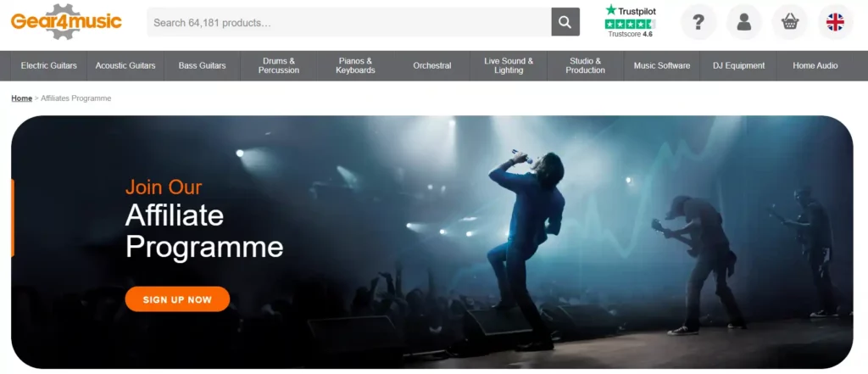The image size is (868, 374).
Task: Open the DJ Equipment menu
Action: coord(738,65)
